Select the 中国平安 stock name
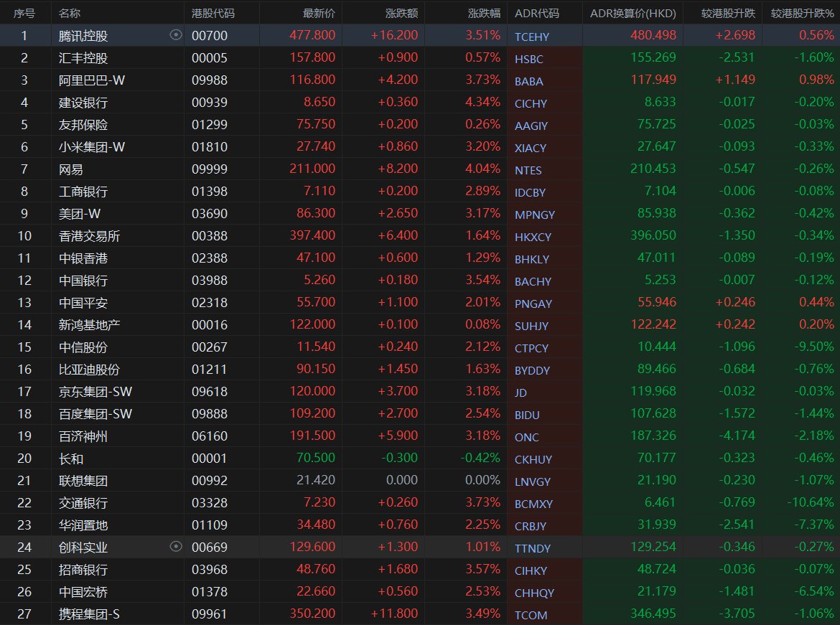 coord(83,303)
